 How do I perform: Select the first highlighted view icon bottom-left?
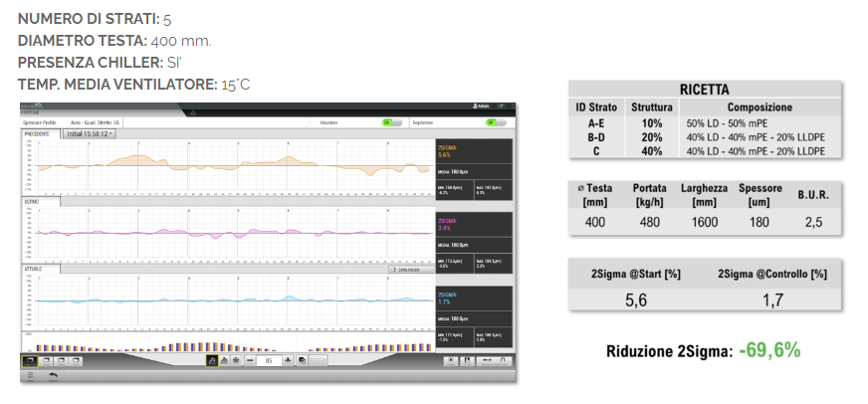(x=30, y=360)
